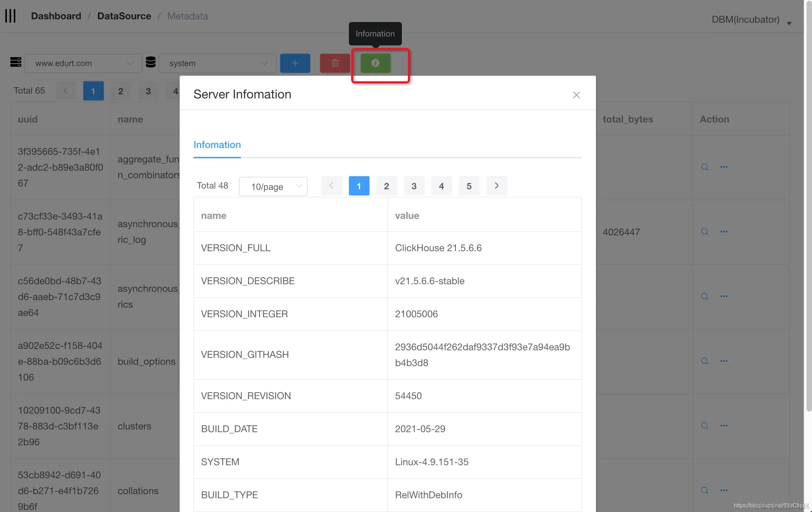Go to page 3 in dialog pagination
This screenshot has width=812, height=512.
[414, 186]
